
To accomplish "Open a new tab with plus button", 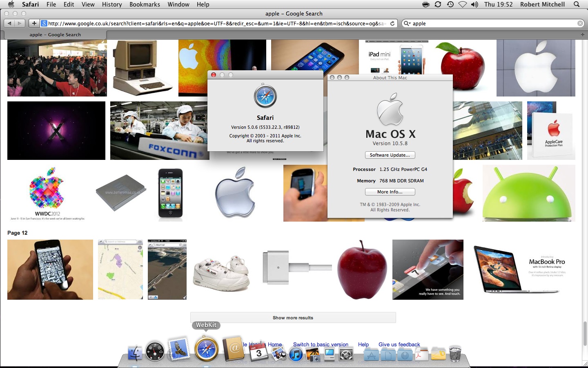I will tap(583, 35).
